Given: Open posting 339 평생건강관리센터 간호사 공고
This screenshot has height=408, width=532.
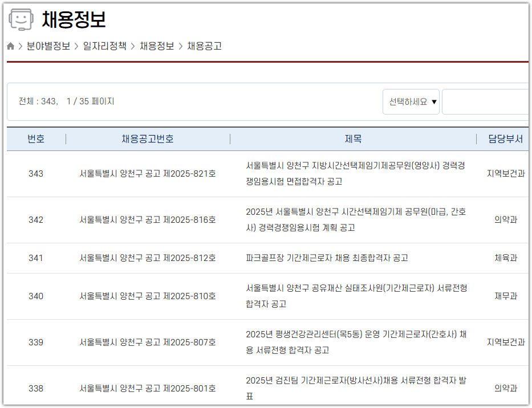Looking at the screenshot, I should pyautogui.click(x=354, y=342).
